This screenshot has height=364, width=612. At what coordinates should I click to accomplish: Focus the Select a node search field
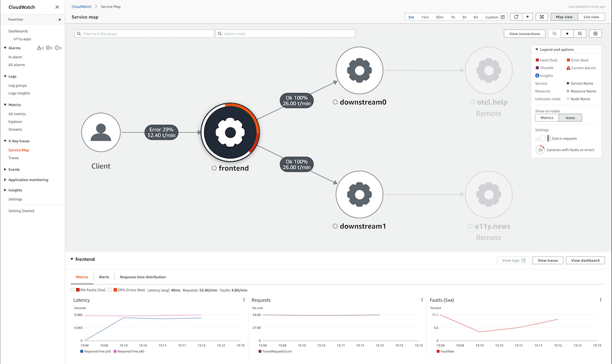(285, 34)
